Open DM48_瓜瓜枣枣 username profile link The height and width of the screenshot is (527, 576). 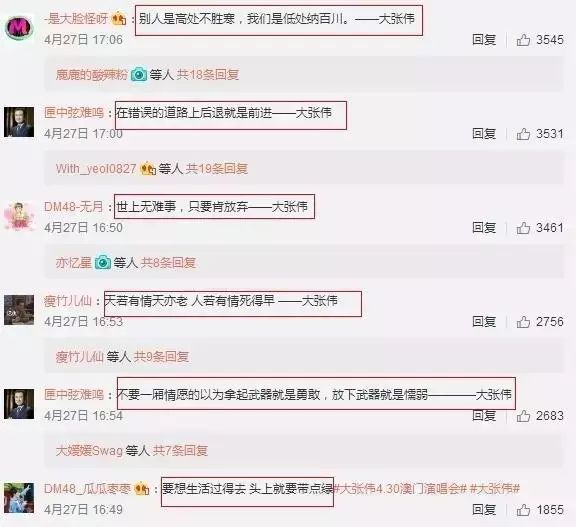click(87, 489)
